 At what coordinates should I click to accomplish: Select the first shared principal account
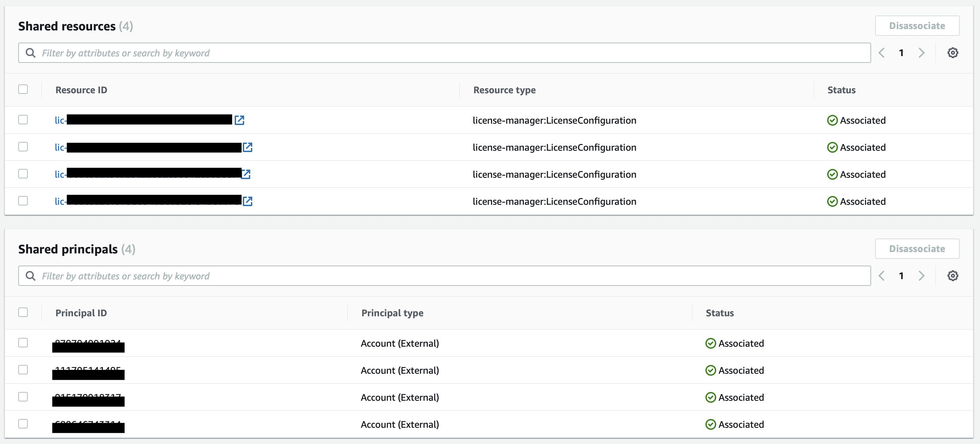(x=23, y=343)
